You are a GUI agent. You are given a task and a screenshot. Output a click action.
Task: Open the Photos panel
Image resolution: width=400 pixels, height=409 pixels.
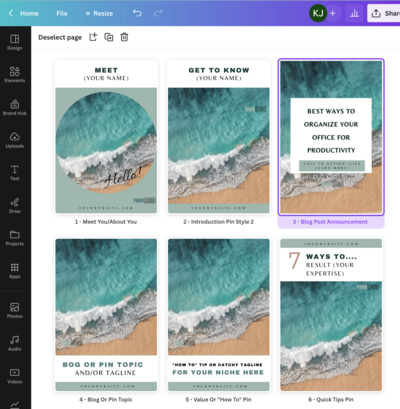(x=15, y=310)
